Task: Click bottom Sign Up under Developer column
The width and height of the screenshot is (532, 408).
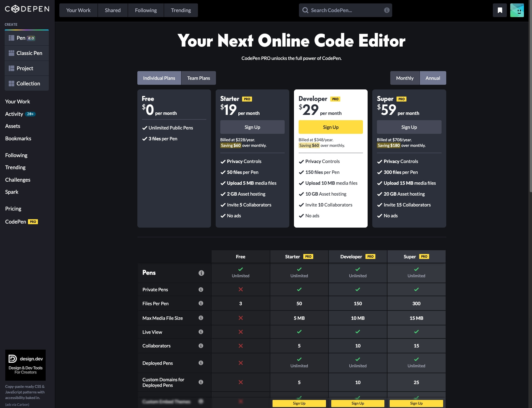Action: tap(358, 403)
